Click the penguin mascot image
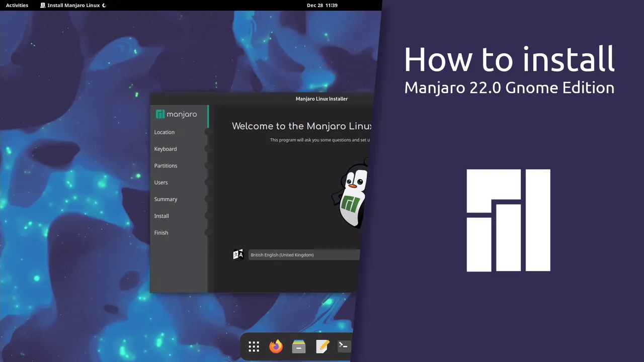644x362 pixels. click(x=351, y=194)
